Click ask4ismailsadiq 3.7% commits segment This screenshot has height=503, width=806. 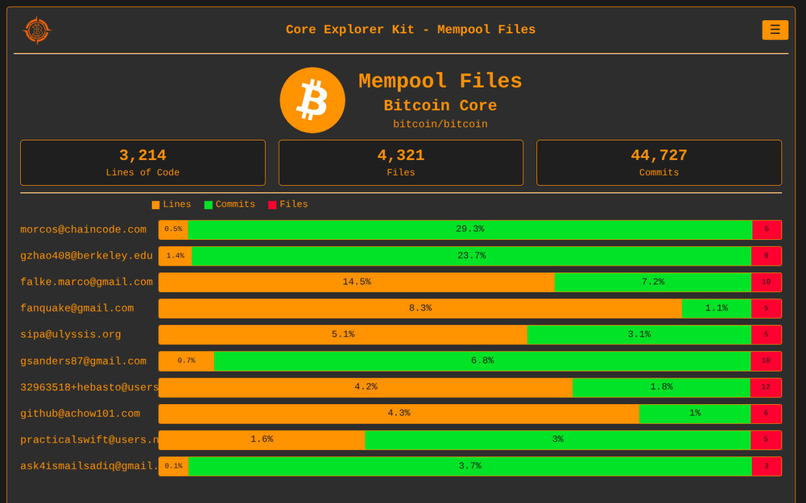point(470,466)
